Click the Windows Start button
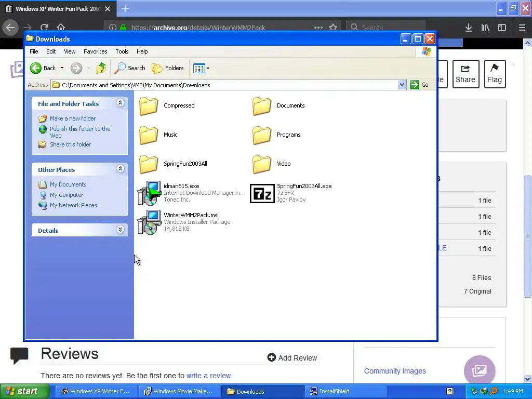The width and height of the screenshot is (532, 399). click(x=24, y=392)
